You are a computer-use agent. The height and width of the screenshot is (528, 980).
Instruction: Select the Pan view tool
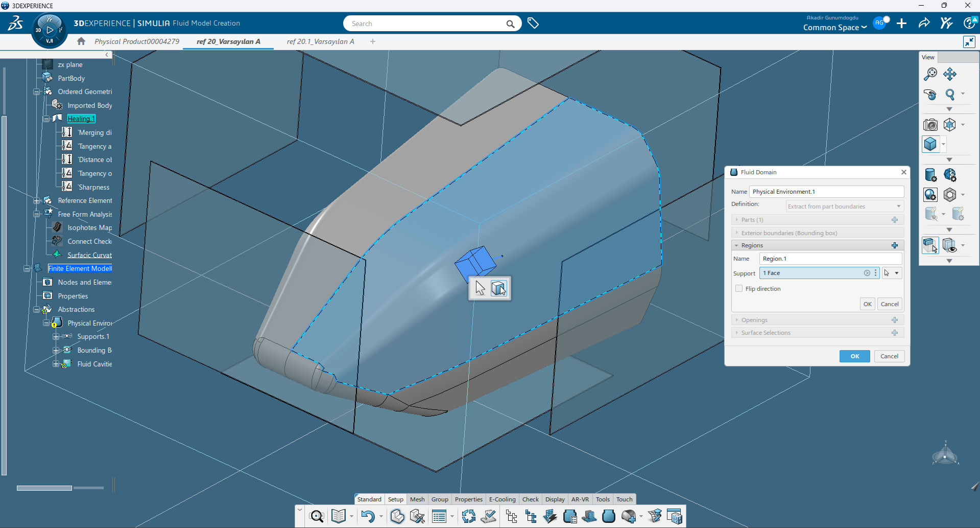point(950,74)
